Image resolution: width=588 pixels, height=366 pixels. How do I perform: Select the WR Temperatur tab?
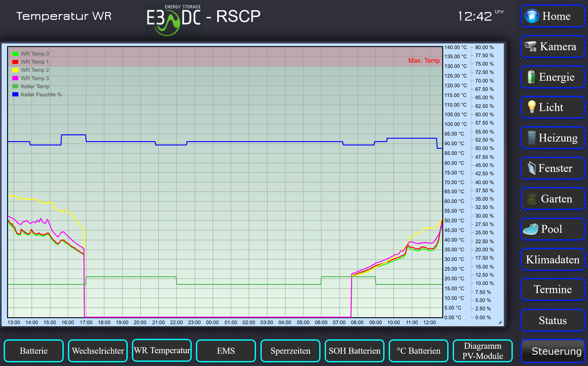[162, 350]
